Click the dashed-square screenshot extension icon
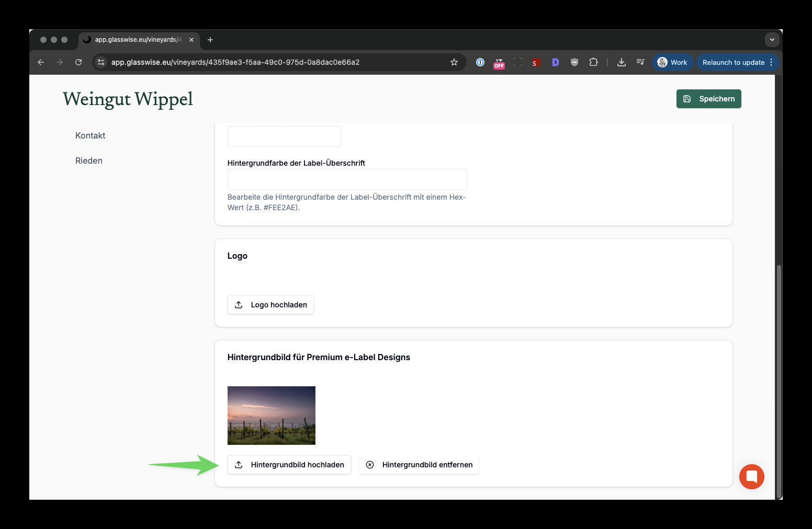This screenshot has width=812, height=529. 518,62
